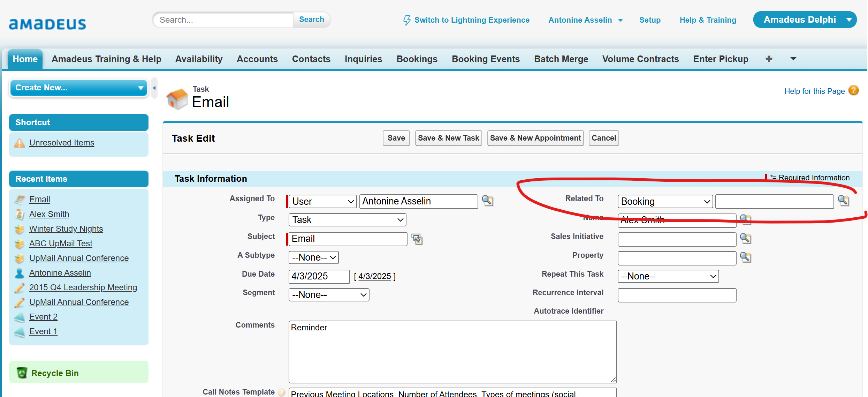Open Unresolved Items shortcut link
This screenshot has width=868, height=397.
click(x=62, y=143)
